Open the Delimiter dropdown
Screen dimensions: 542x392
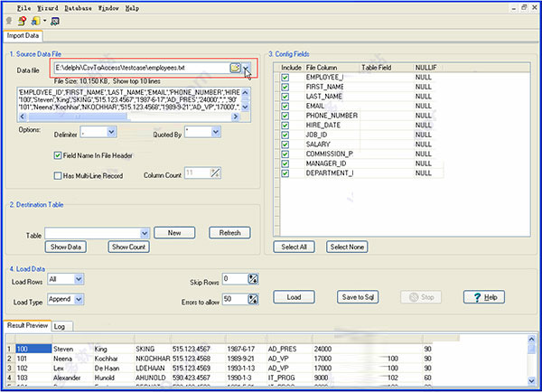(110, 132)
